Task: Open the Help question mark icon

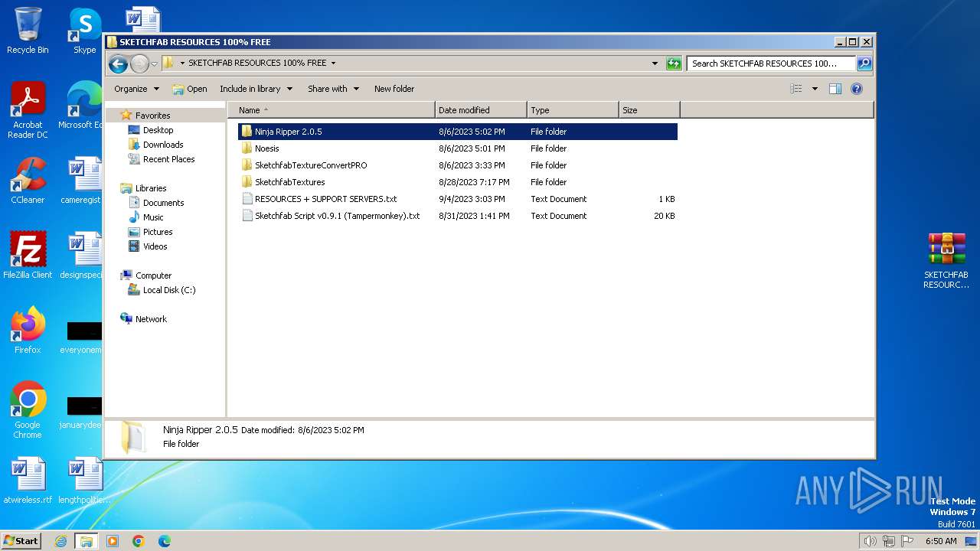Action: pyautogui.click(x=857, y=89)
